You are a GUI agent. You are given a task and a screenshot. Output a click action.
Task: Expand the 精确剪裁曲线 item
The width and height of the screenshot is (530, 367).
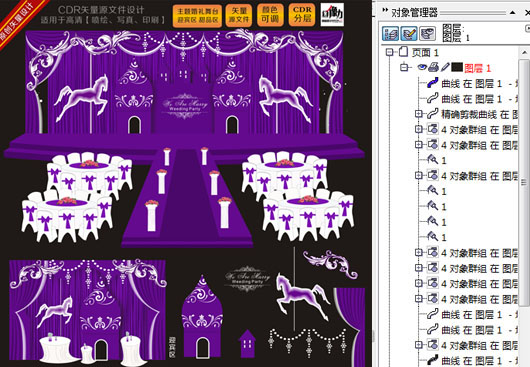click(419, 114)
